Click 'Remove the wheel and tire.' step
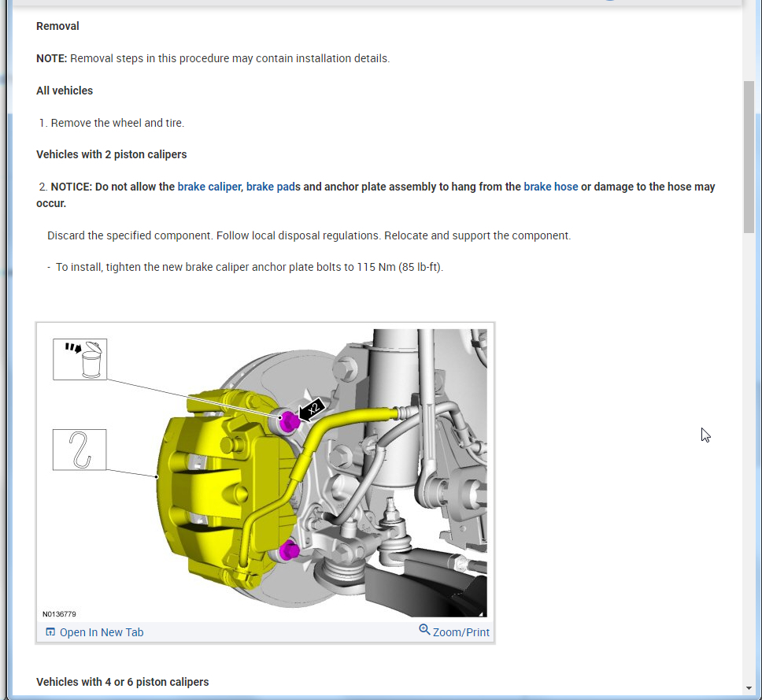This screenshot has height=700, width=762. coord(117,123)
